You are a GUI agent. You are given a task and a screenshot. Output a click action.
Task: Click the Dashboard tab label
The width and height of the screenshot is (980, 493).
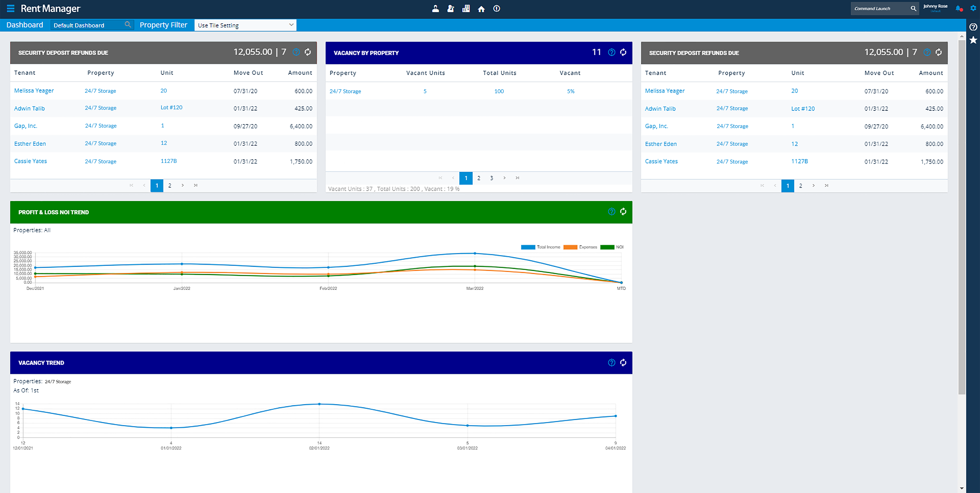(x=25, y=25)
